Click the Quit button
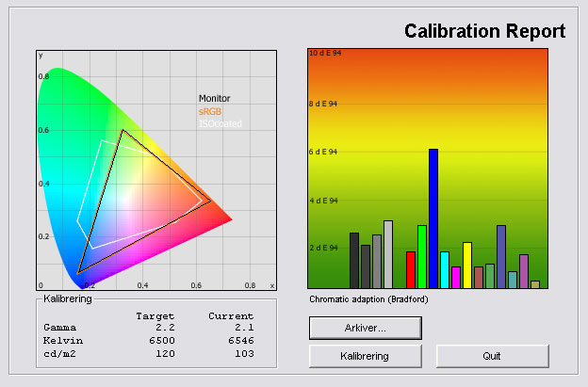The height and width of the screenshot is (387, 588). point(492,356)
